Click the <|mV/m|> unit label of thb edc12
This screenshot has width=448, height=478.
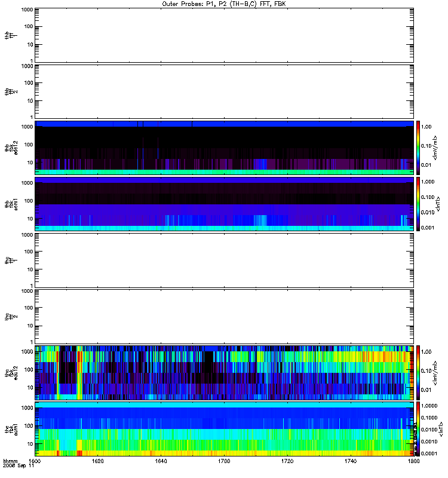pos(435,148)
